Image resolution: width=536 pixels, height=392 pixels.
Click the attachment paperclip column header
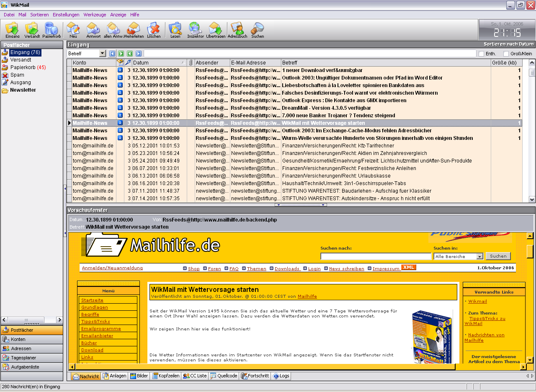pos(191,62)
